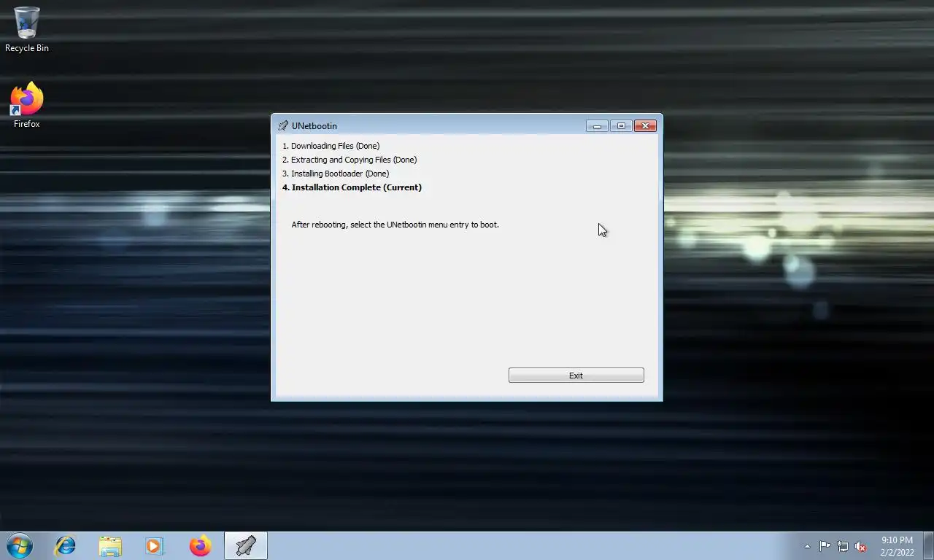Image resolution: width=934 pixels, height=560 pixels.
Task: Show hidden system tray icons
Action: (807, 546)
